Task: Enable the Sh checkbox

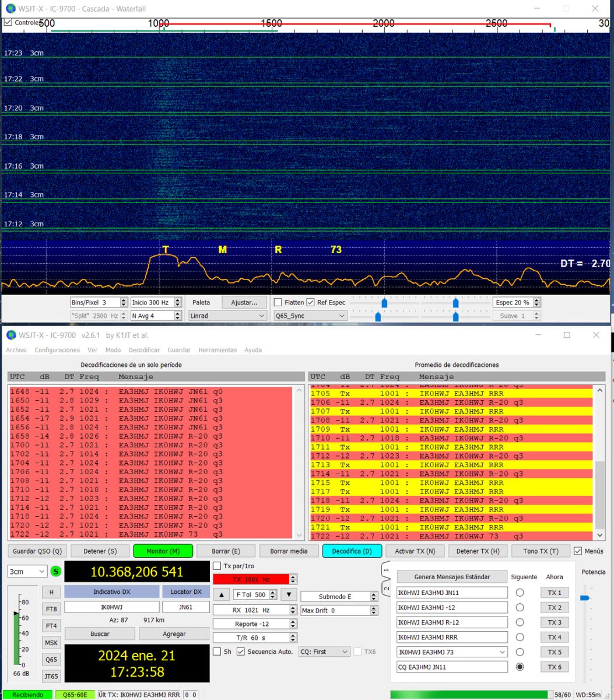Action: tap(217, 652)
